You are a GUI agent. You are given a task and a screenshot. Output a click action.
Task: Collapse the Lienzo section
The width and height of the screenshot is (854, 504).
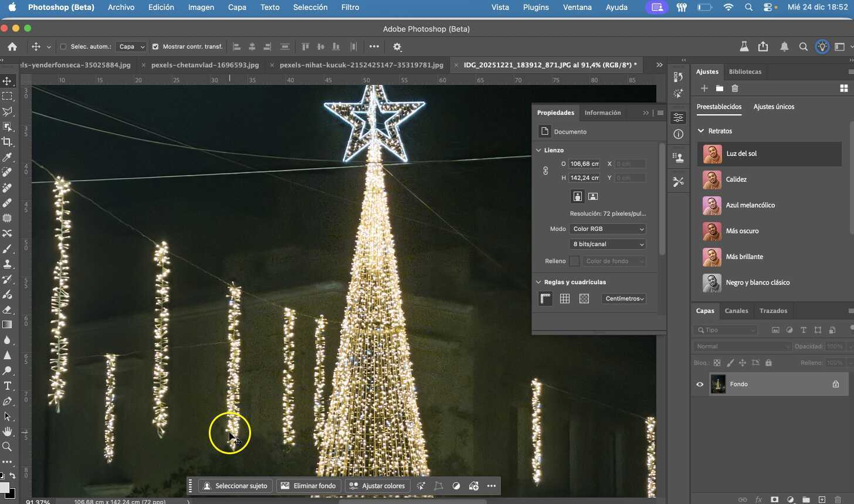538,150
